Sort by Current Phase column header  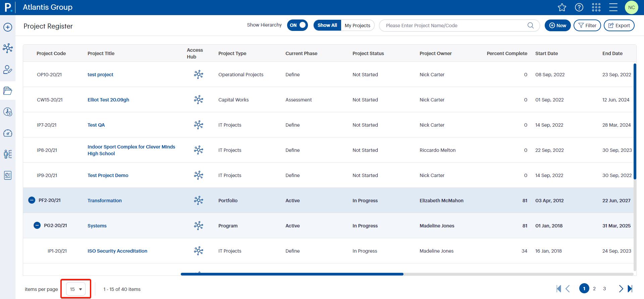301,53
